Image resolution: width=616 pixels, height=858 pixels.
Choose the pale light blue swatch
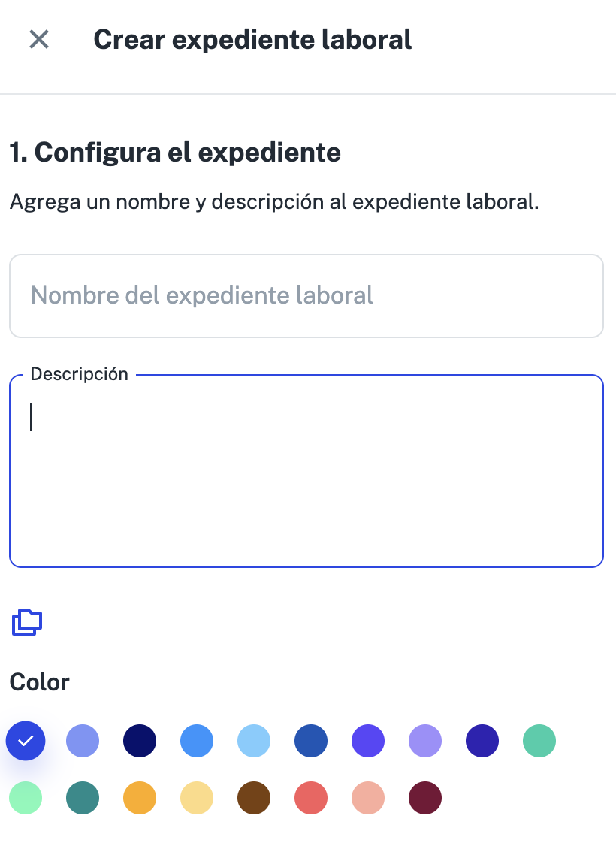click(254, 740)
